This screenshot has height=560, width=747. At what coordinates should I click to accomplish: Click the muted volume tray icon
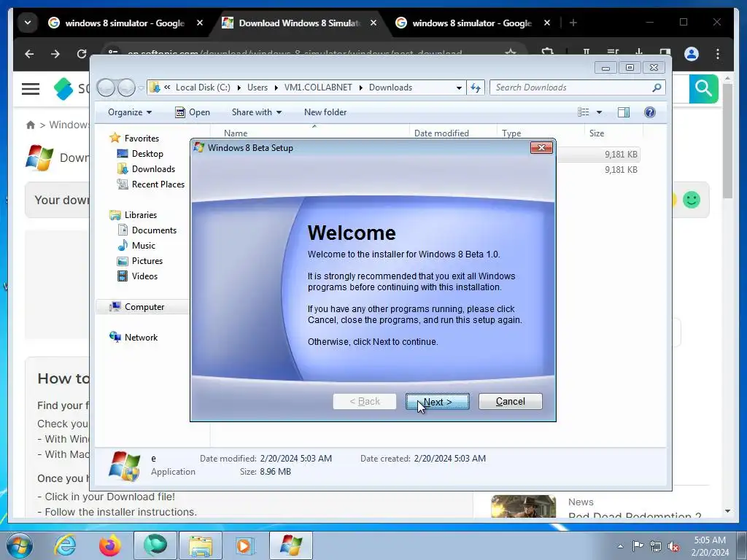click(x=673, y=546)
